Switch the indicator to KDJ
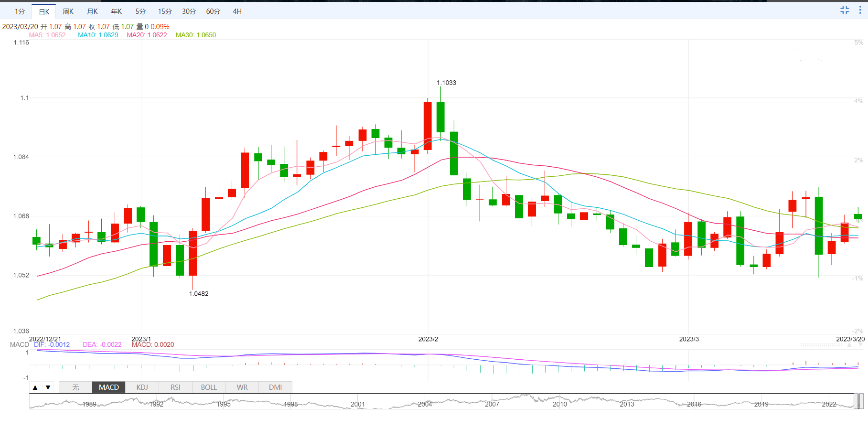Screen dimensions: 868x429 click(x=142, y=387)
